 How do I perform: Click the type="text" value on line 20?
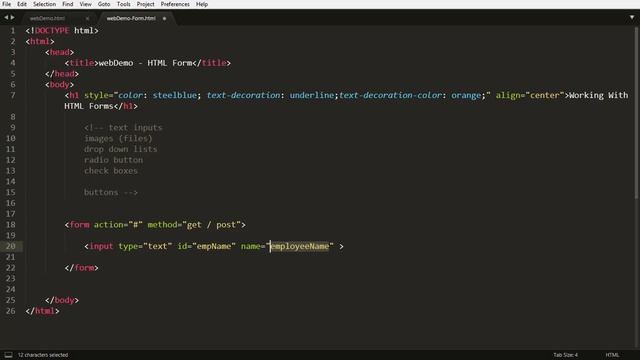[158, 246]
